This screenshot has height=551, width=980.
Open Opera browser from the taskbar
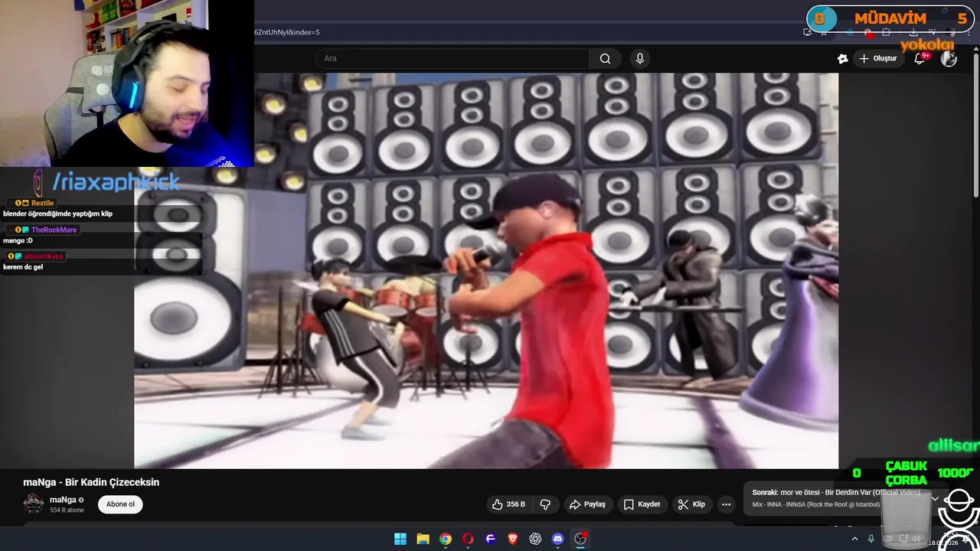click(468, 539)
